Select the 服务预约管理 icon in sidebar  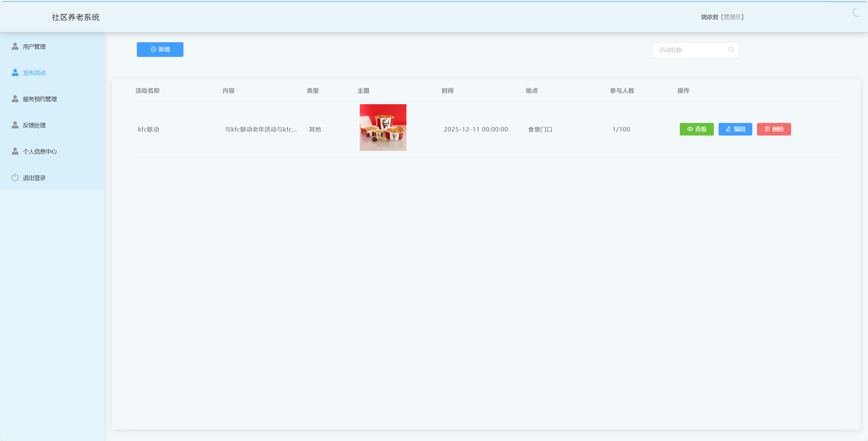15,98
